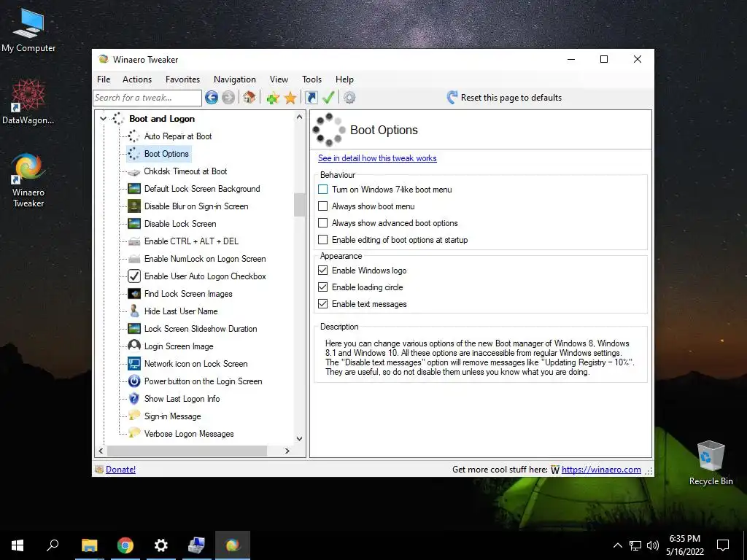Click the create shortcut toolbar icon
Screen dimensions: 747x560
pos(311,98)
